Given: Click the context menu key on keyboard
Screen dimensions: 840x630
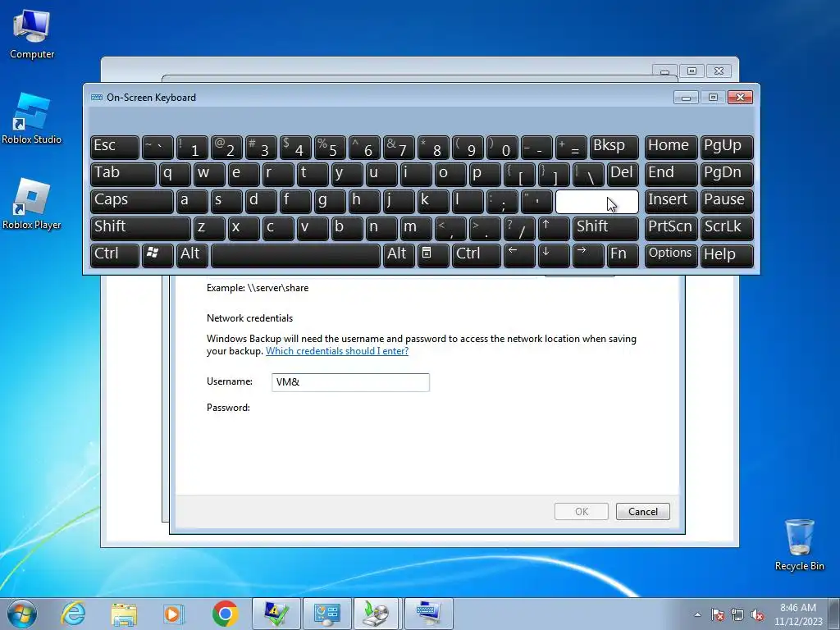Looking at the screenshot, I should pyautogui.click(x=433, y=255).
